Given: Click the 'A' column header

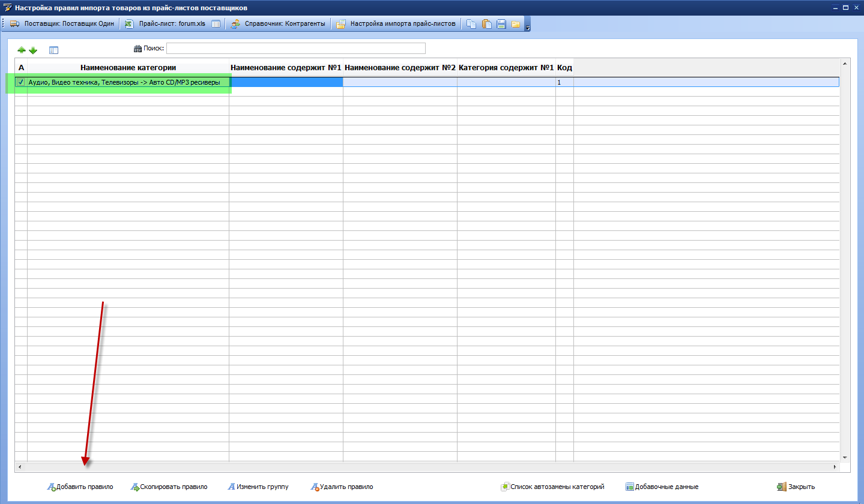Looking at the screenshot, I should pyautogui.click(x=21, y=68).
